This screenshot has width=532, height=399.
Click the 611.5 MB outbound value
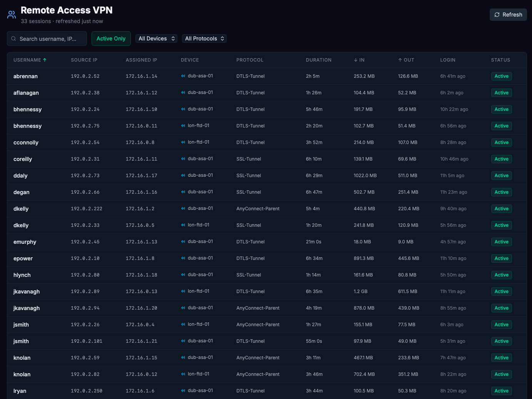pyautogui.click(x=408, y=292)
